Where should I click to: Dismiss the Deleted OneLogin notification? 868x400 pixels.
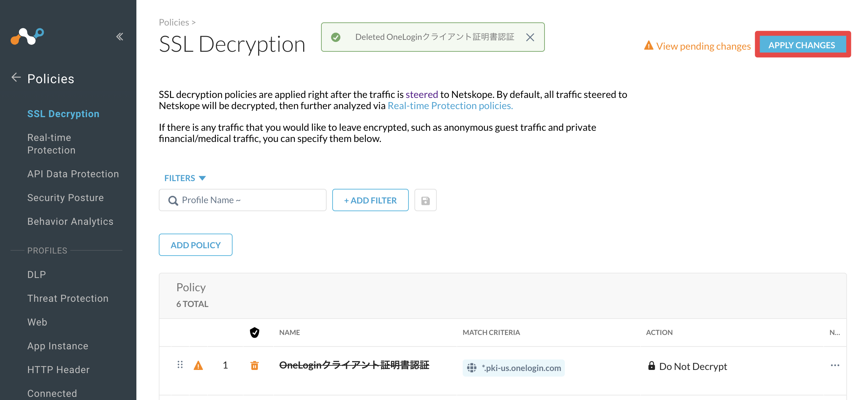pos(530,37)
